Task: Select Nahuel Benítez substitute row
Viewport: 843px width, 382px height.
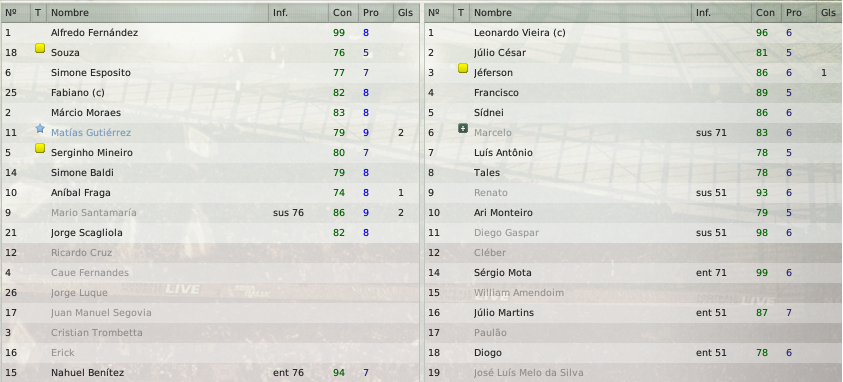Action: click(210, 372)
